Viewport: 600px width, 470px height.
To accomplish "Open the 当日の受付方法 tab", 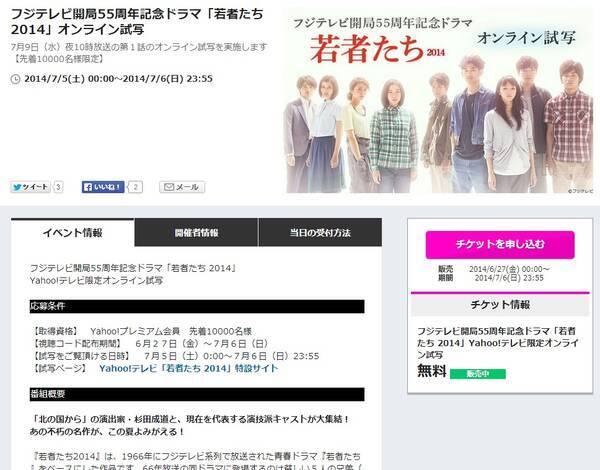I will point(320,233).
